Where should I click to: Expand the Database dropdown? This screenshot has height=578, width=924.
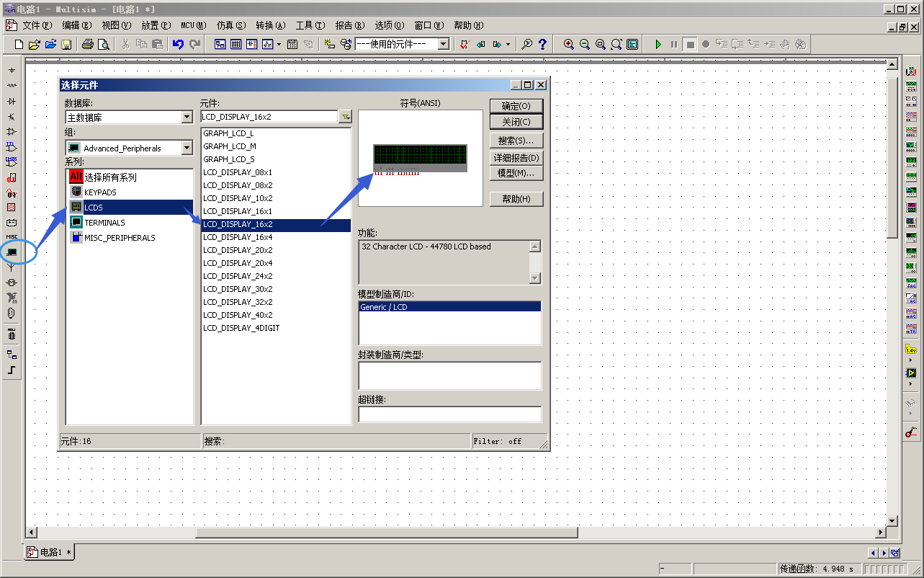[187, 117]
